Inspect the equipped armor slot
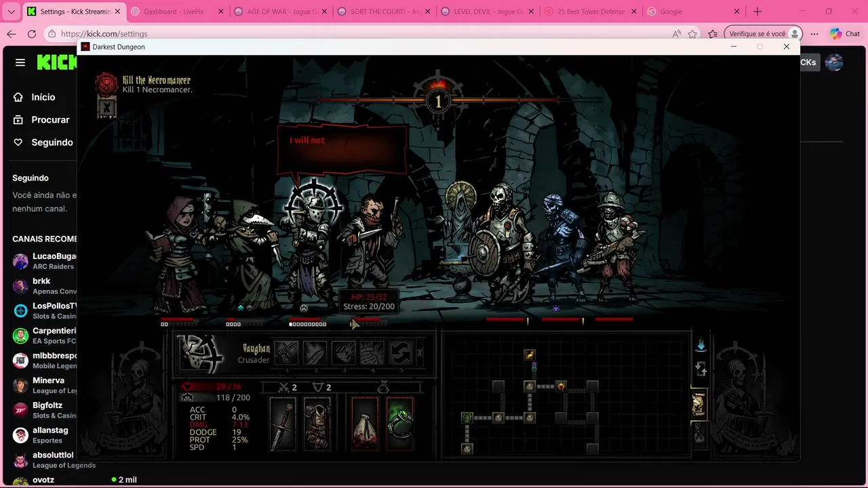 317,424
